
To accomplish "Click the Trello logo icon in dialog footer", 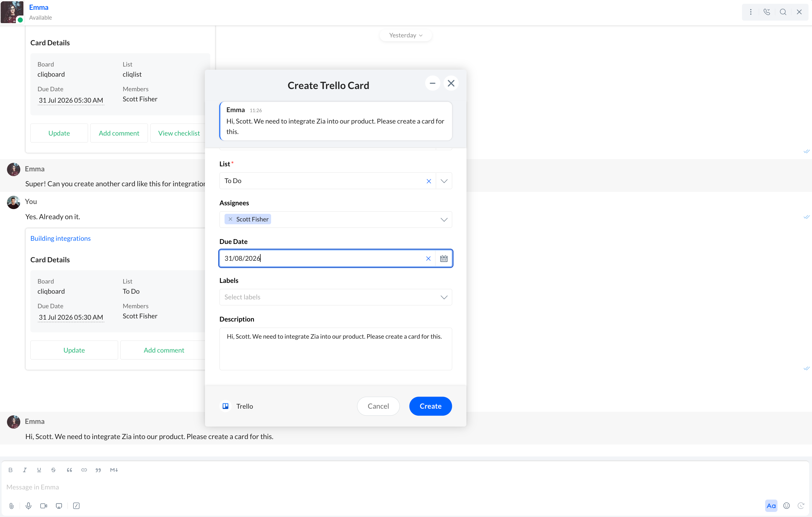I will point(225,406).
